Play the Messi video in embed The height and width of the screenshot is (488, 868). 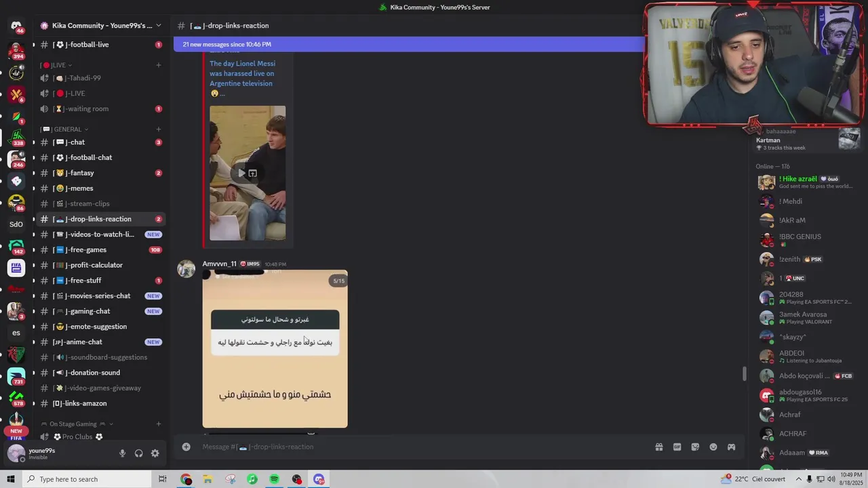click(x=241, y=173)
